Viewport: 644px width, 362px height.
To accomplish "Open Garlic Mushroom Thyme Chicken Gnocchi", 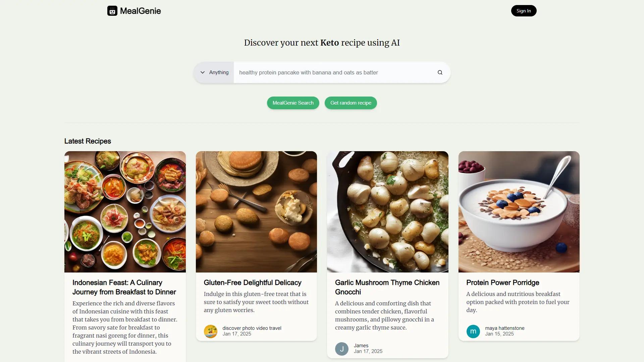I will pos(387,287).
